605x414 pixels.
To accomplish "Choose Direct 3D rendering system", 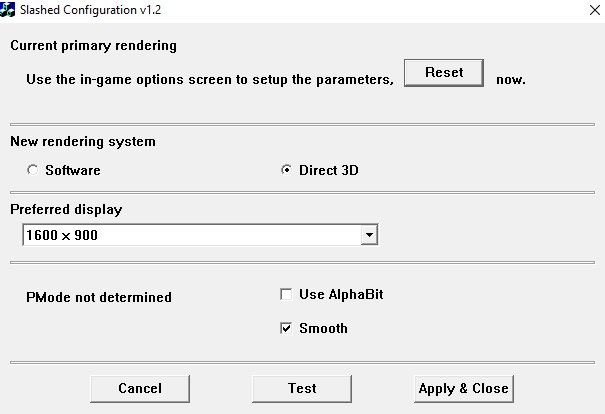I will (287, 170).
